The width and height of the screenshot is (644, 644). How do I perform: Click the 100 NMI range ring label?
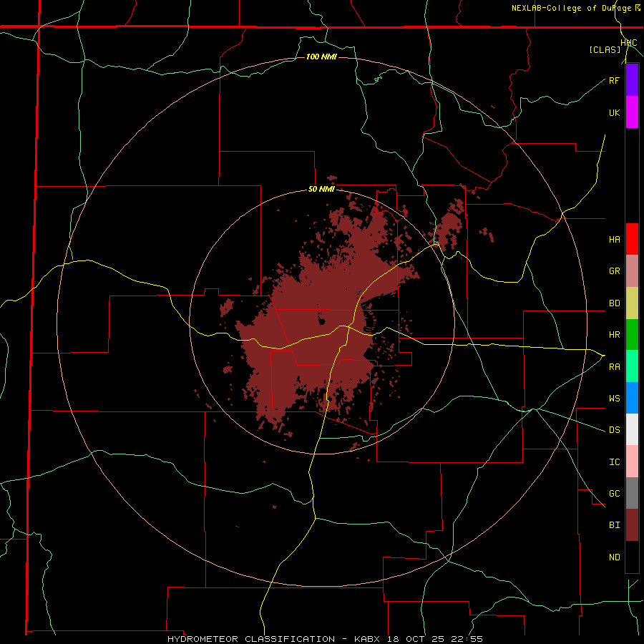click(x=321, y=57)
